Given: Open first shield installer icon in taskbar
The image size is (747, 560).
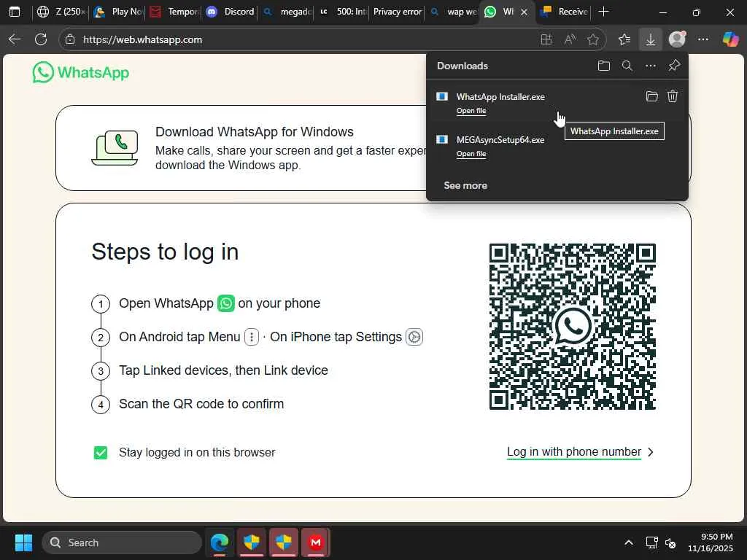Looking at the screenshot, I should [x=251, y=542].
